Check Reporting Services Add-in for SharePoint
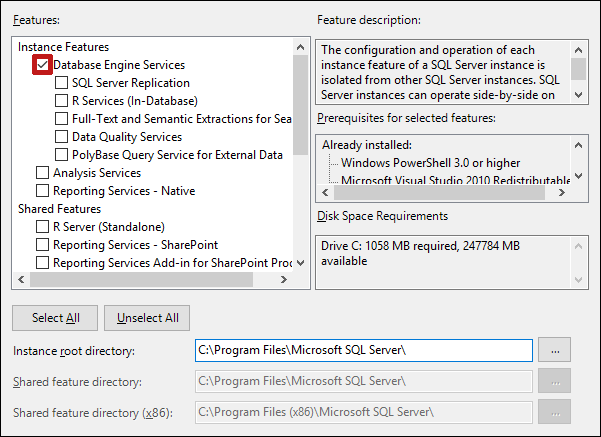 coord(42,263)
